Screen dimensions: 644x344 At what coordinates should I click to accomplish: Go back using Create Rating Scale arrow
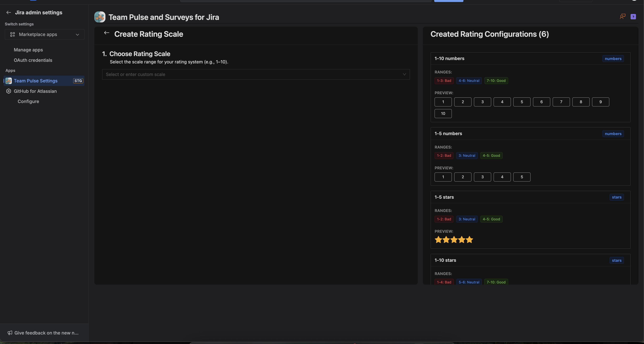click(107, 33)
